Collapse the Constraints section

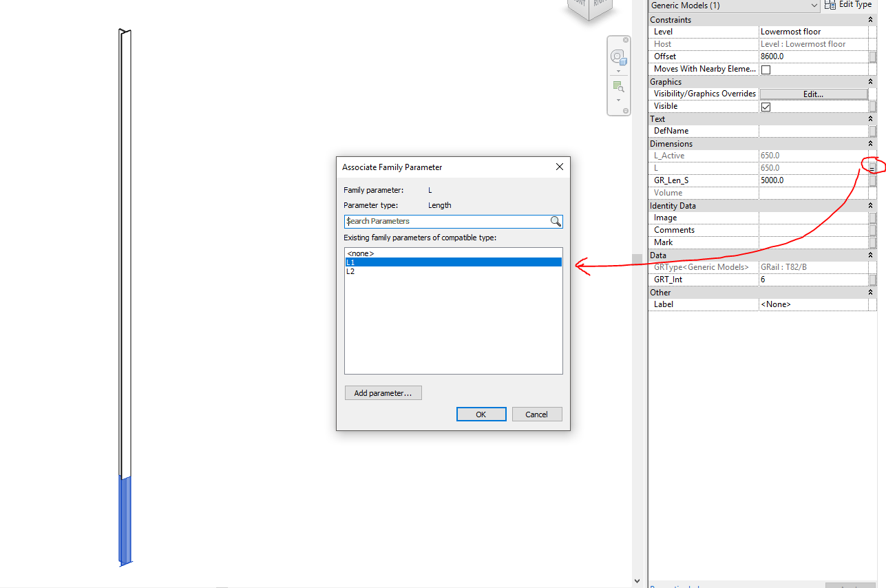(870, 19)
